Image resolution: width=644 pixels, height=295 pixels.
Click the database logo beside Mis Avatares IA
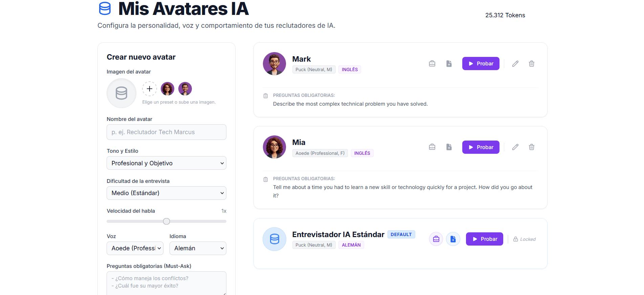click(105, 8)
